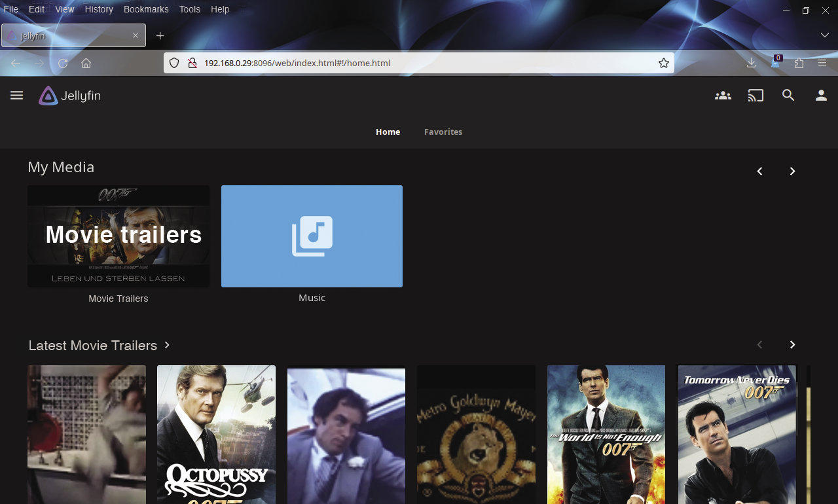Open the View menu
Screen dimensions: 838x504
coord(65,9)
